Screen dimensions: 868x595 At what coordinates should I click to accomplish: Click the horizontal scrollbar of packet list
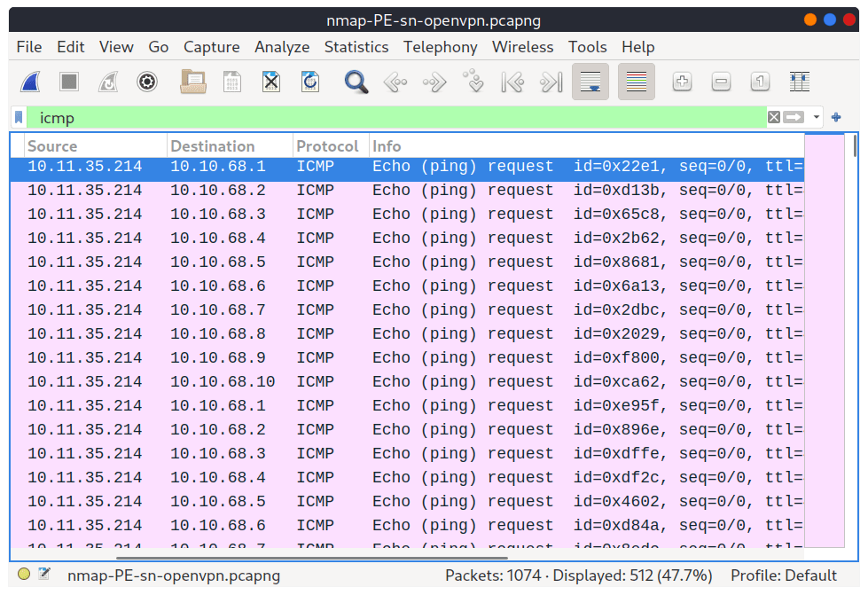point(312,558)
